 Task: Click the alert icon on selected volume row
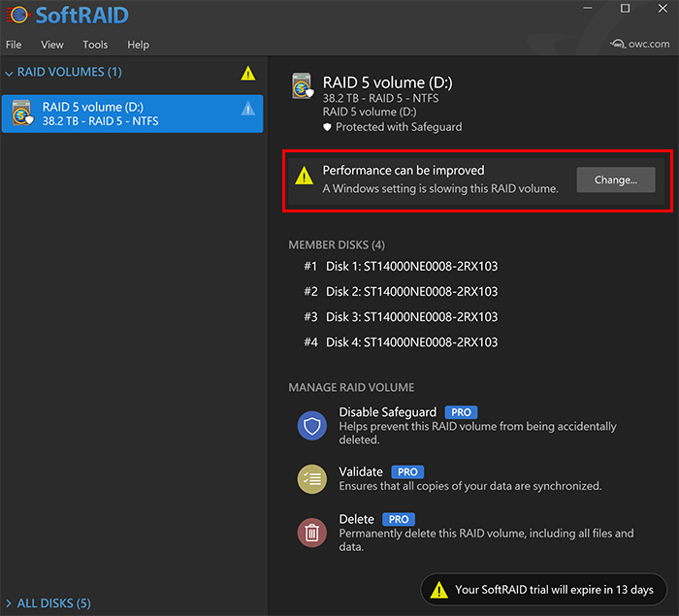pos(248,109)
